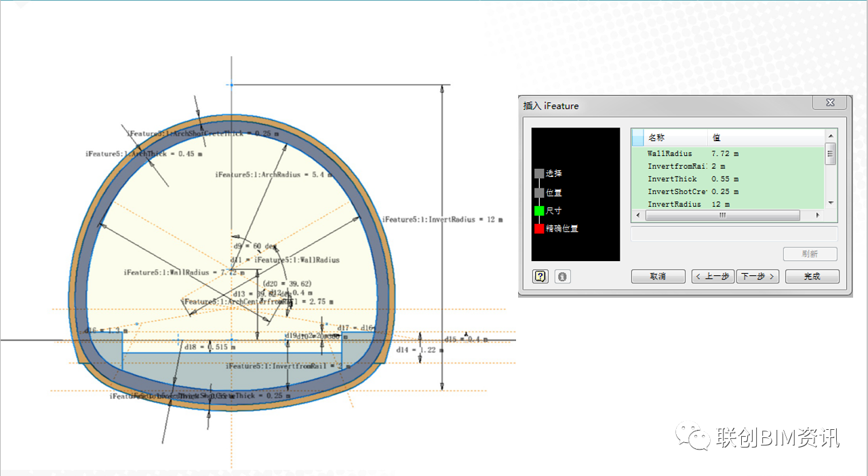Open the help icon in iFeature dialog
The height and width of the screenshot is (476, 868).
coord(540,276)
